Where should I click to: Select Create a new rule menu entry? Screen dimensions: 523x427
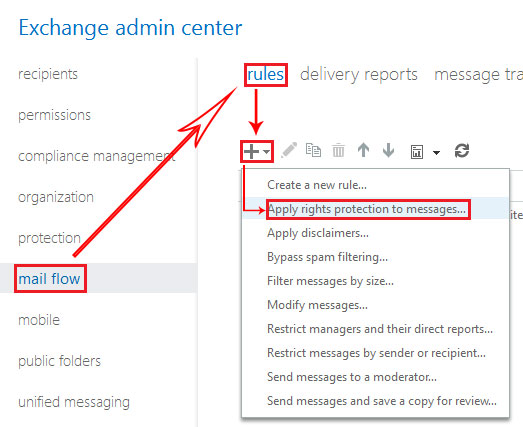317,185
